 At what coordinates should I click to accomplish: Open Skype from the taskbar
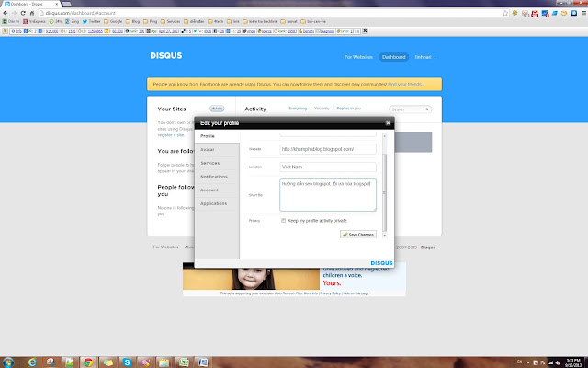coord(127,362)
